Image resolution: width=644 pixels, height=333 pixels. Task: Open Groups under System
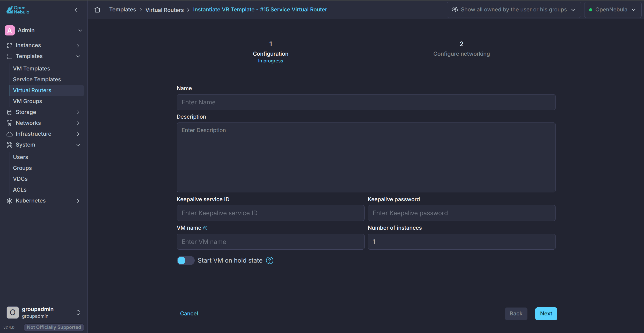tap(22, 168)
